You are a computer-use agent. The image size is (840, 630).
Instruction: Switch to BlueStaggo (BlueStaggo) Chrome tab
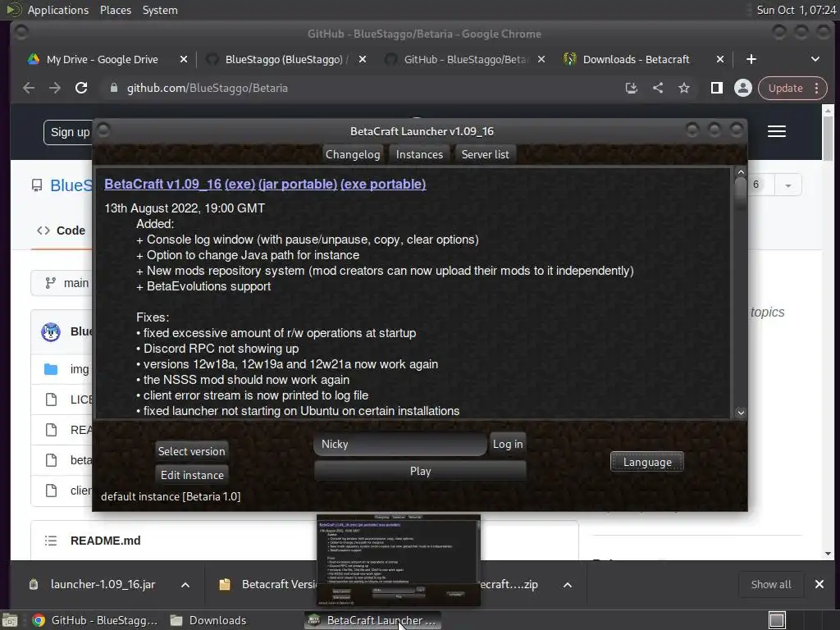point(284,59)
